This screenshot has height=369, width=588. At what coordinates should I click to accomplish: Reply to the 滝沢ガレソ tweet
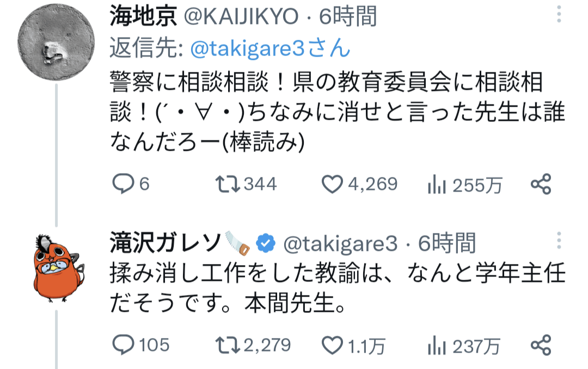tap(122, 345)
